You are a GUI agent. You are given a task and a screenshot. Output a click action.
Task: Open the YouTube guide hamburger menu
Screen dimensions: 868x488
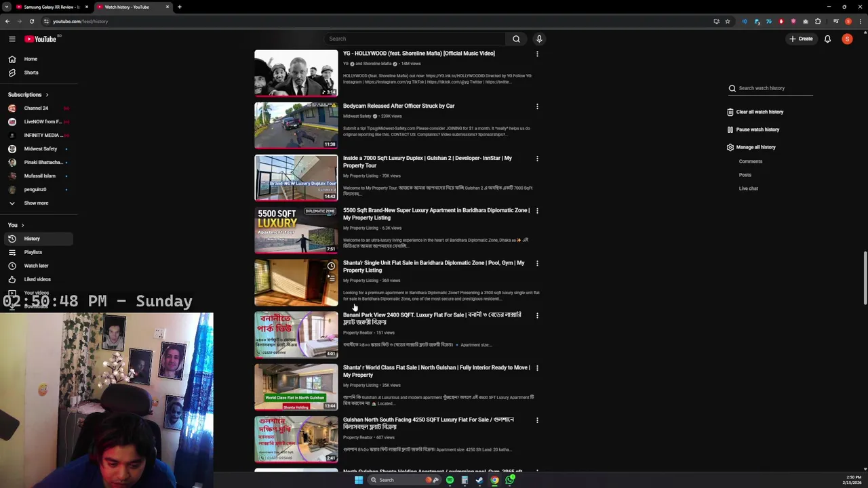(12, 39)
